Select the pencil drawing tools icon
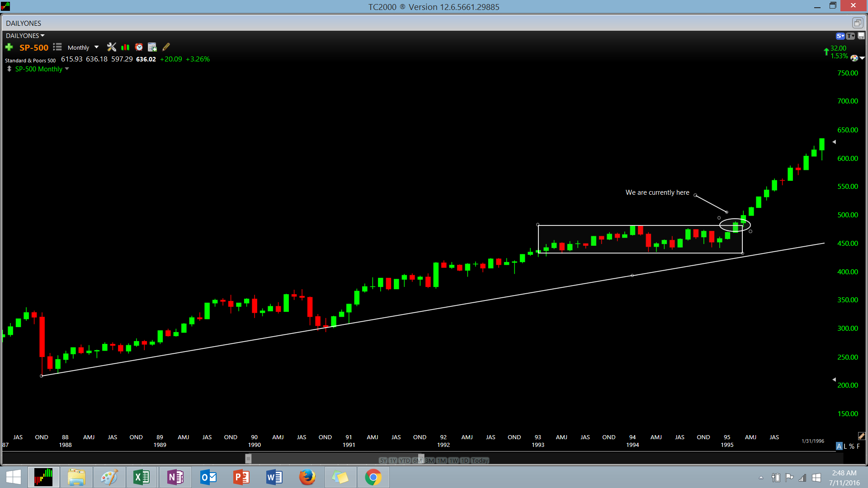Screen dimensions: 868x488 coord(166,47)
